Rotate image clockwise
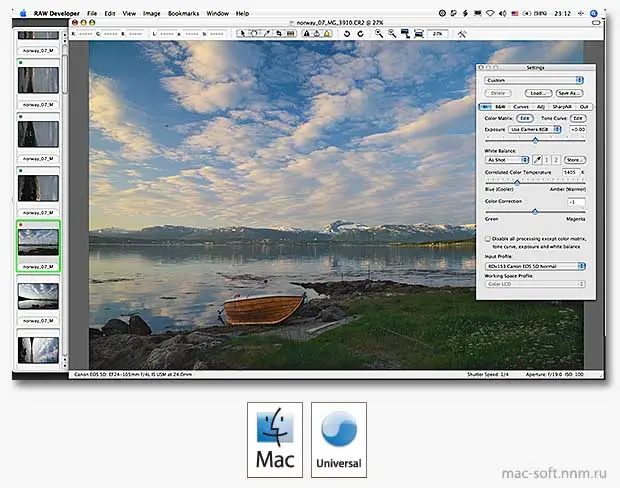 pos(360,33)
